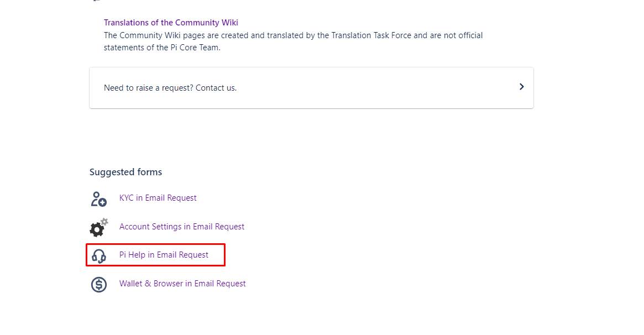
Task: Click the gears Account Settings icon
Action: 99,227
